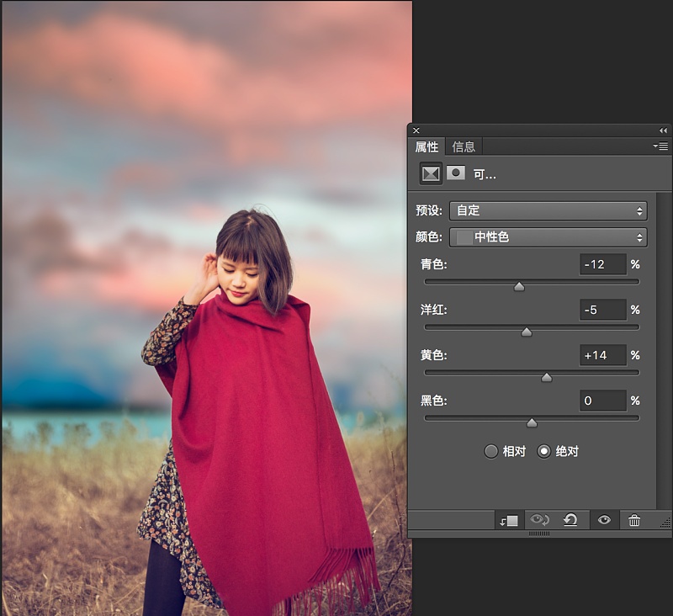The width and height of the screenshot is (673, 616).
Task: Click the view previous state icon
Action: [539, 520]
